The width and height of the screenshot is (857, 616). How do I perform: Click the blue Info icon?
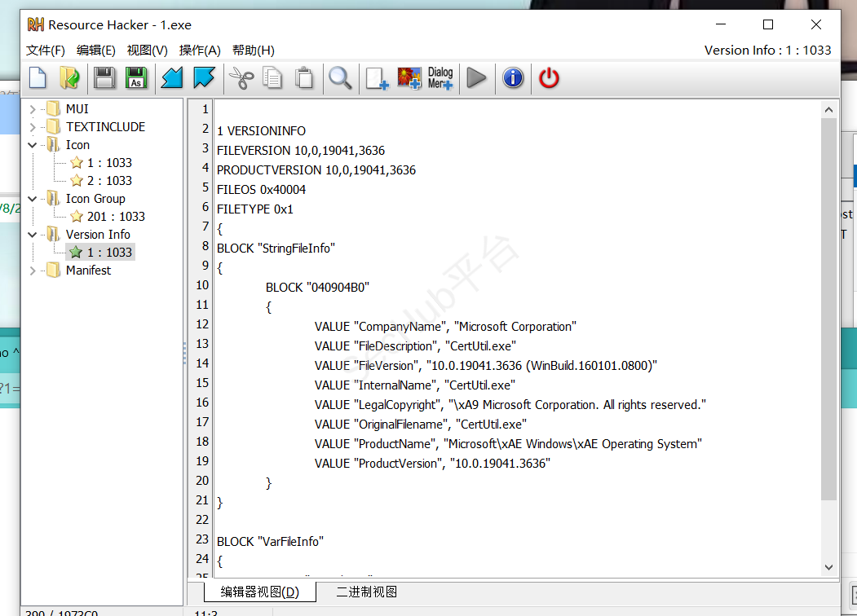pyautogui.click(x=513, y=78)
